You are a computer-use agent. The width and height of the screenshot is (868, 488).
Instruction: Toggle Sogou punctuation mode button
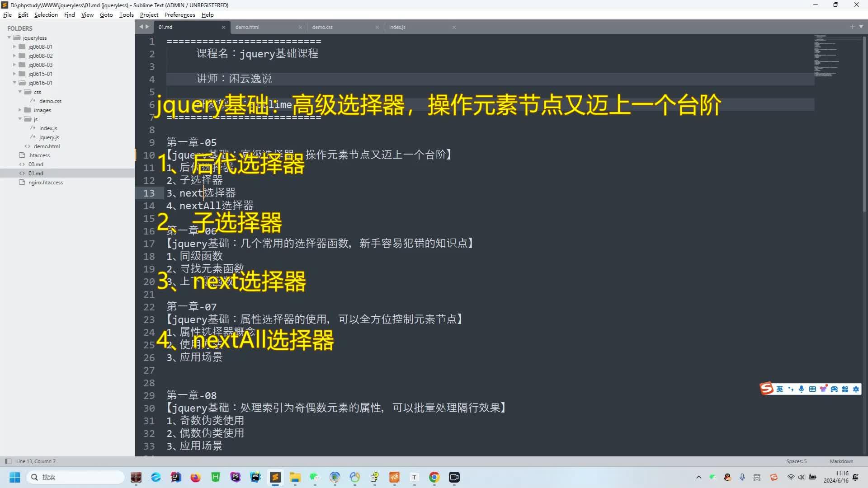(791, 389)
